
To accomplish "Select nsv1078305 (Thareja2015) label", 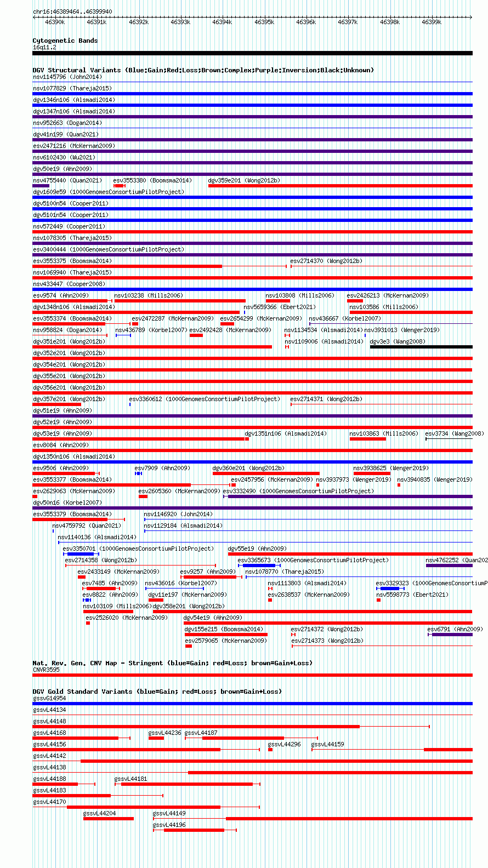I will click(72, 238).
